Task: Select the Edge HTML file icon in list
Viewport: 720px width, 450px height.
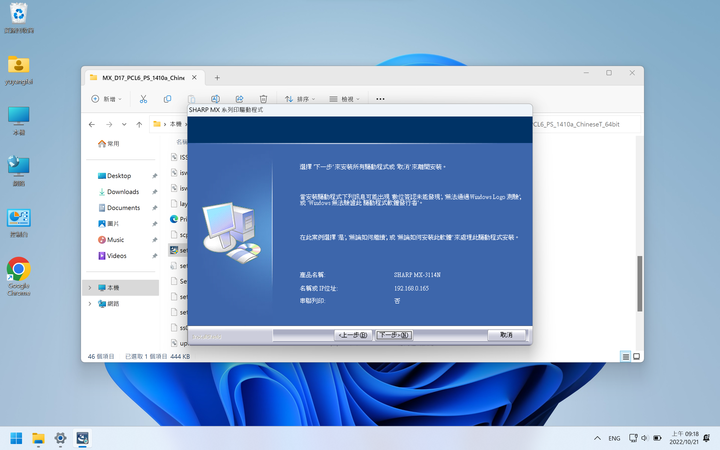Action: pos(174,219)
